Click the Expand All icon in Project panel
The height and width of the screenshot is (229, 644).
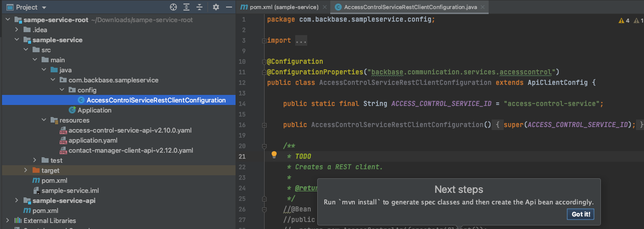[187, 7]
